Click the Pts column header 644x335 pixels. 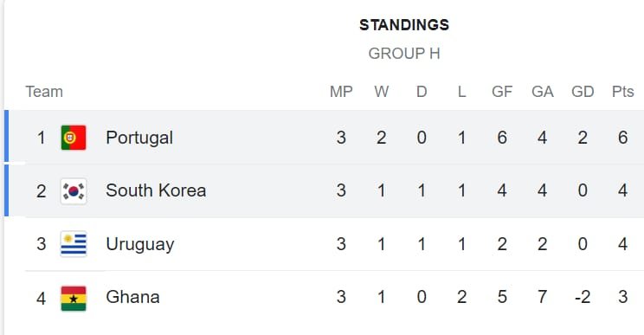pos(622,92)
